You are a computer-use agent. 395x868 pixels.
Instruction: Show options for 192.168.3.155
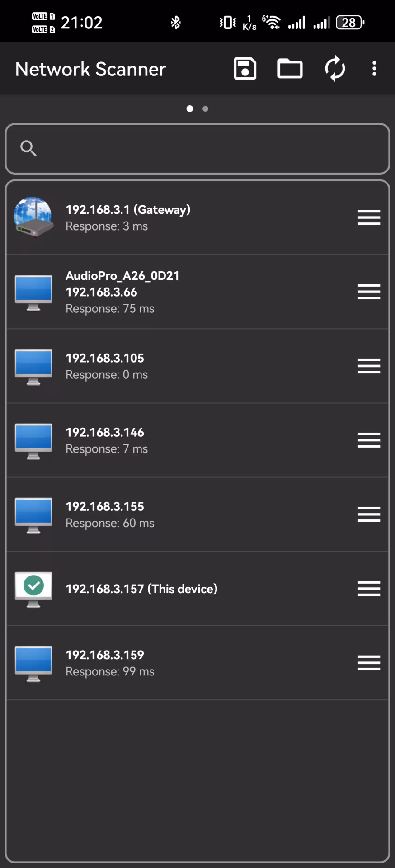pyautogui.click(x=369, y=514)
